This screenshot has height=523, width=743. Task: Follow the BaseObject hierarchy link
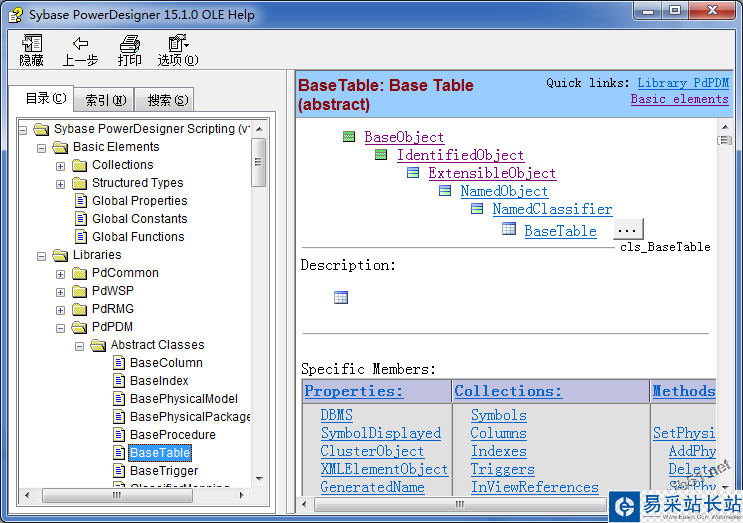click(404, 137)
